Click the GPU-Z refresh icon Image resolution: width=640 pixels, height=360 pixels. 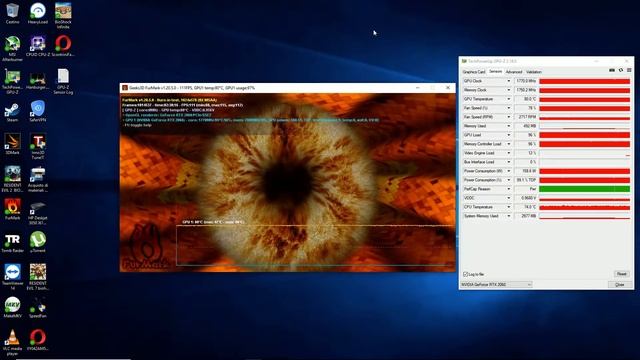(621, 71)
